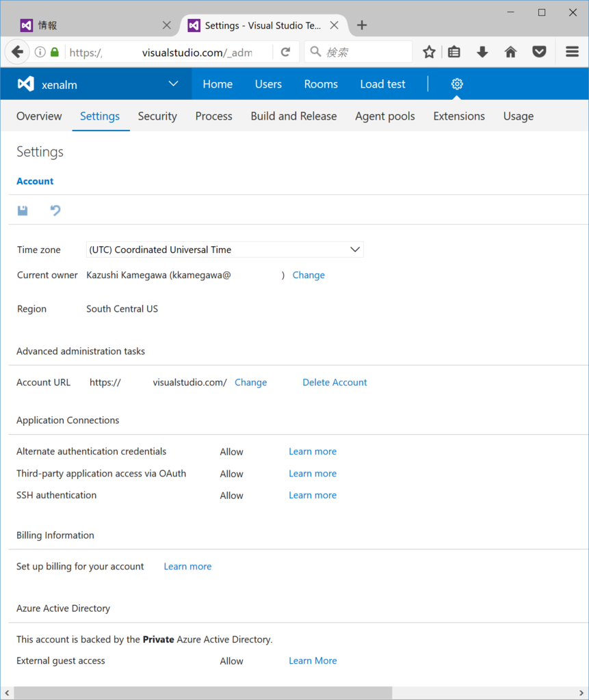This screenshot has height=700, width=589.
Task: Open the browser hamburger menu
Action: pos(572,52)
